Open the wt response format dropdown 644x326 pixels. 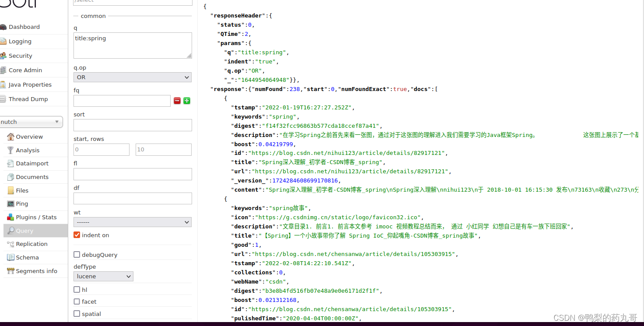133,222
